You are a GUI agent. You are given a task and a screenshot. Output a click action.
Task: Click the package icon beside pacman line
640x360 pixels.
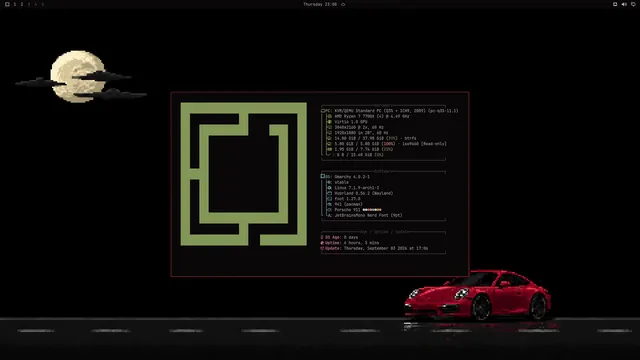coord(329,204)
